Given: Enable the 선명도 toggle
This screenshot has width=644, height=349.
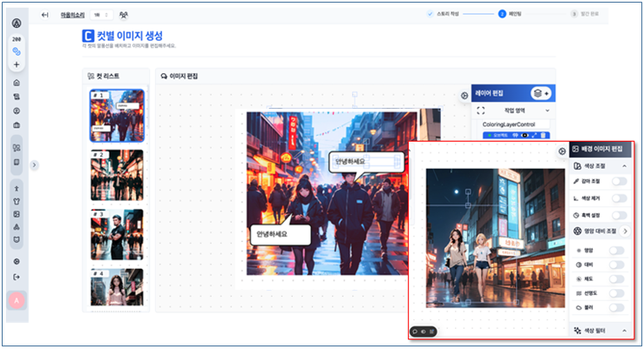Looking at the screenshot, I should pos(616,293).
